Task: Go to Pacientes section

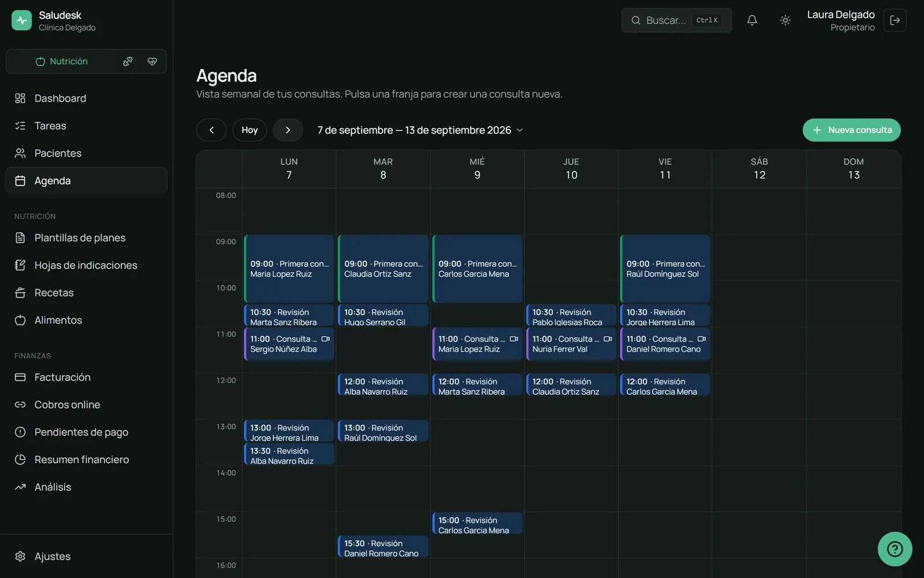Action: click(x=86, y=153)
